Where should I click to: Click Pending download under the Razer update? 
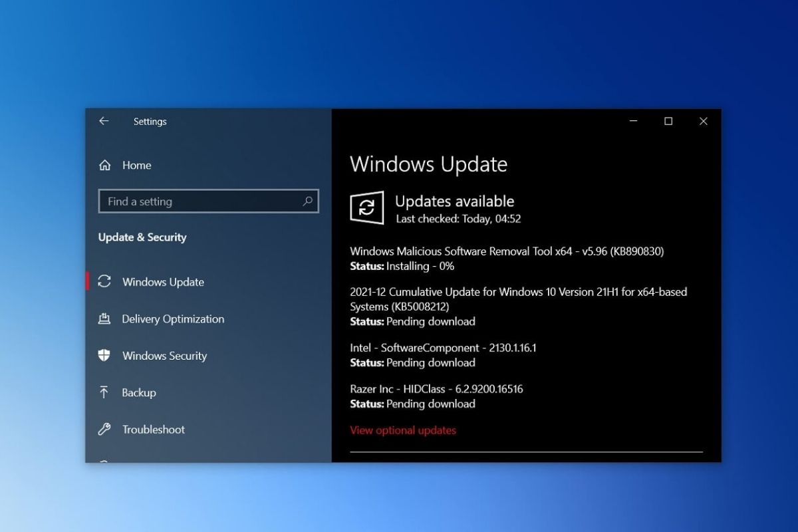click(x=431, y=404)
